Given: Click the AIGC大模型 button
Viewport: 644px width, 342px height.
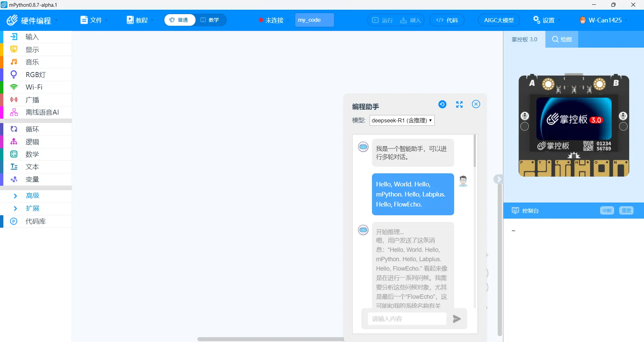Looking at the screenshot, I should coord(498,20).
